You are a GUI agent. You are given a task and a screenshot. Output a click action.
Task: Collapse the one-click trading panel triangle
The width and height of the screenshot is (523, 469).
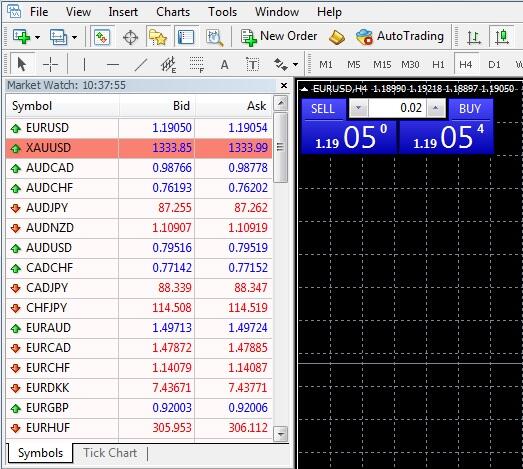304,89
